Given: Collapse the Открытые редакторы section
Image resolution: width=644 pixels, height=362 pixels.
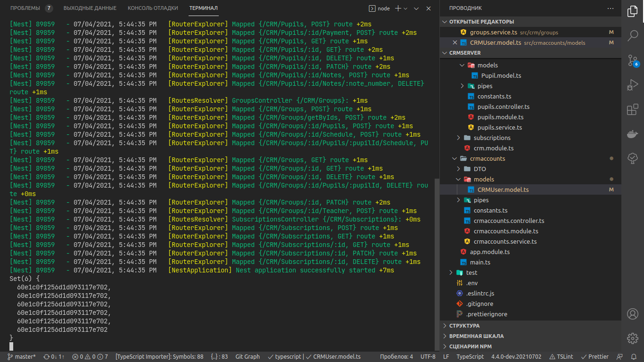Looking at the screenshot, I should (530, 22).
